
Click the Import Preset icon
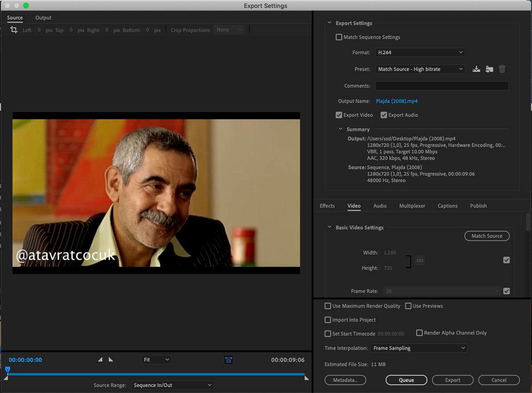489,70
